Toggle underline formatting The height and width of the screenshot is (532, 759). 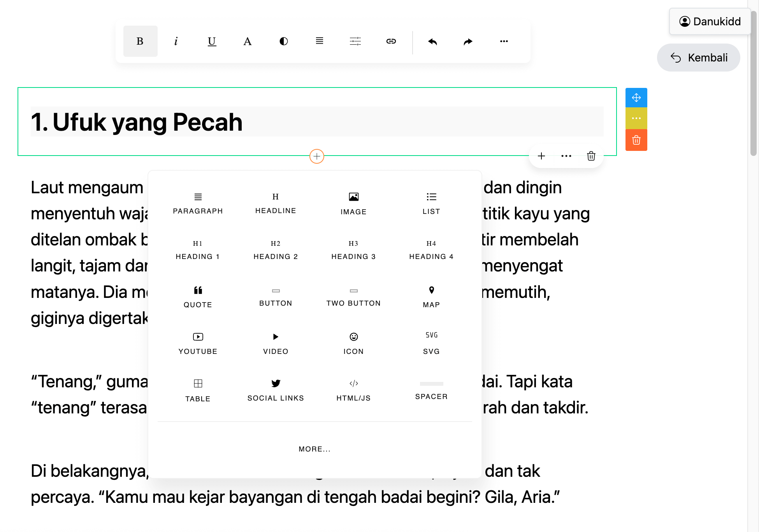[212, 41]
